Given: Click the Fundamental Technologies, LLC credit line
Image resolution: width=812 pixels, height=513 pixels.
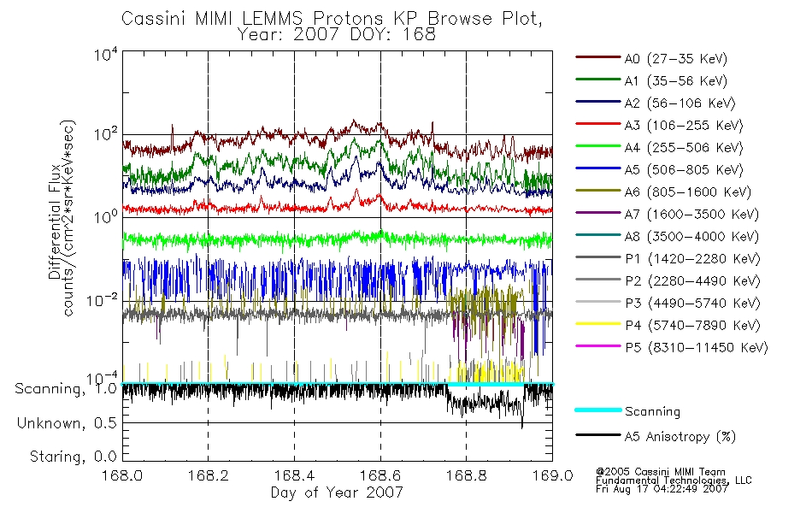Looking at the screenshot, I should point(674,481).
